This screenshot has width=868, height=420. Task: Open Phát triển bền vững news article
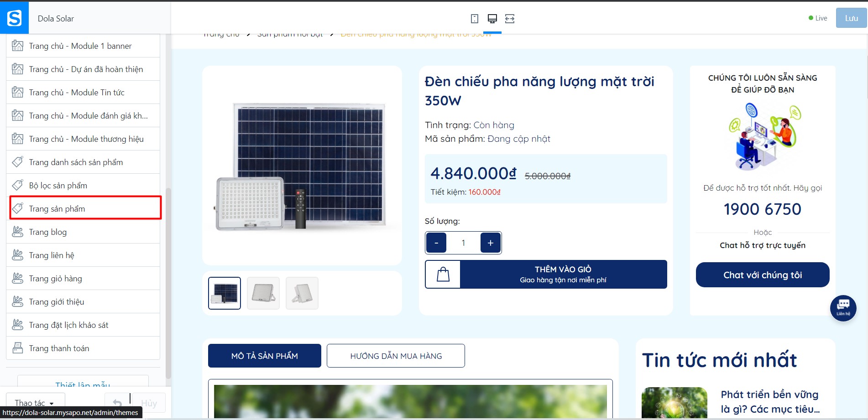coord(770,402)
